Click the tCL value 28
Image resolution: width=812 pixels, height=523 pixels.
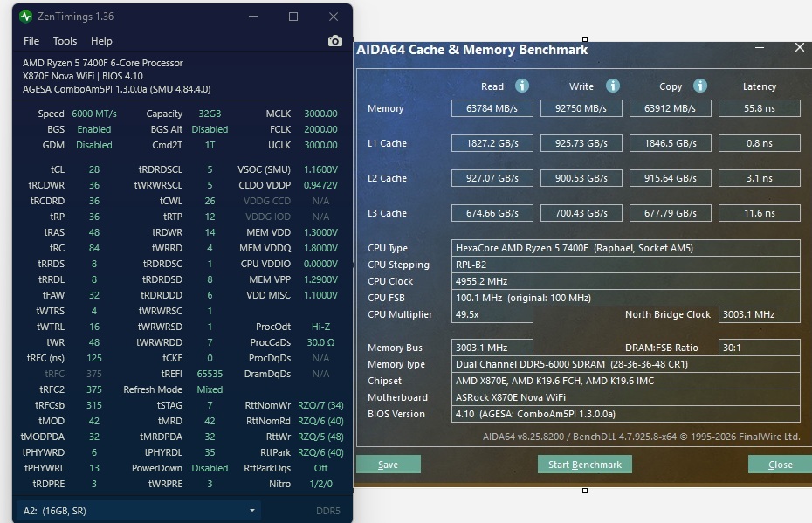pyautogui.click(x=93, y=169)
